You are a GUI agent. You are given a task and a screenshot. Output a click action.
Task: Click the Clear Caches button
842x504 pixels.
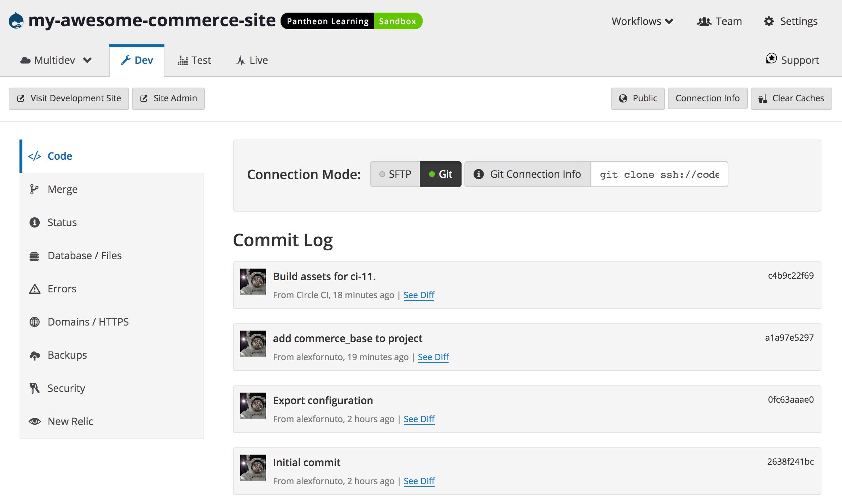[791, 98]
